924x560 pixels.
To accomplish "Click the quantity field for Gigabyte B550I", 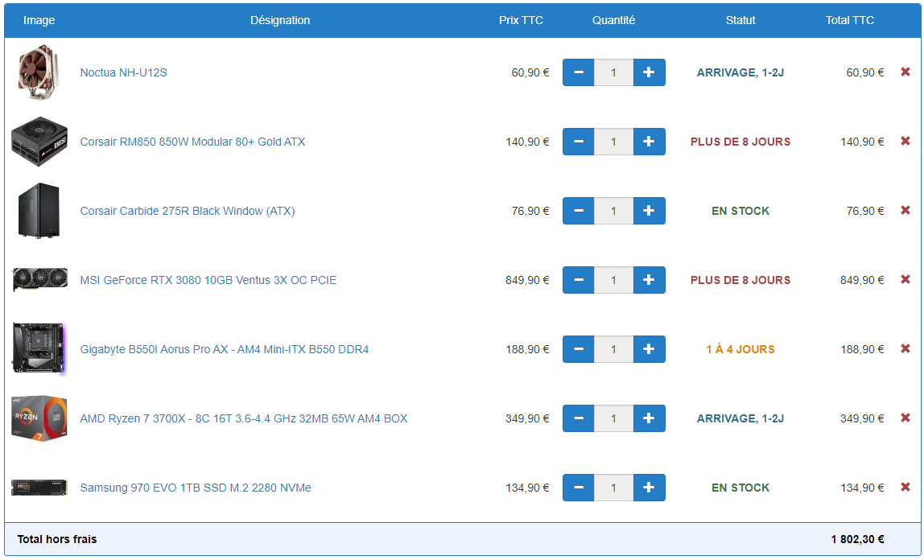I will (x=613, y=349).
